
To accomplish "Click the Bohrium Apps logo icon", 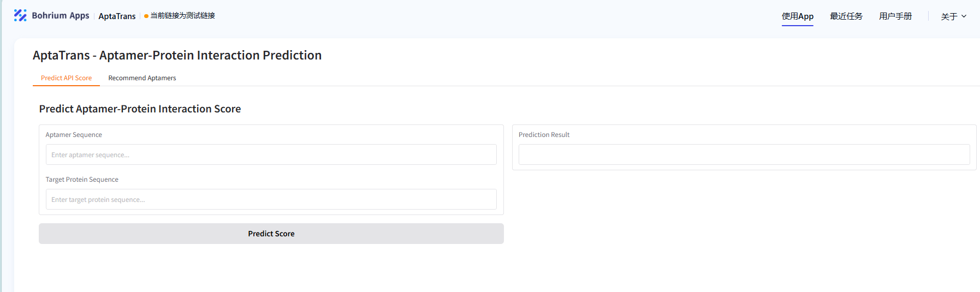I will [20, 15].
